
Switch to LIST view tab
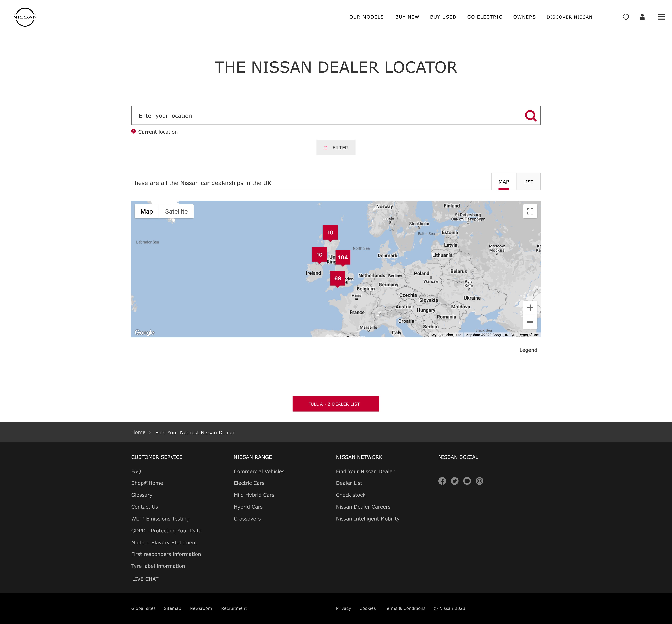(528, 182)
